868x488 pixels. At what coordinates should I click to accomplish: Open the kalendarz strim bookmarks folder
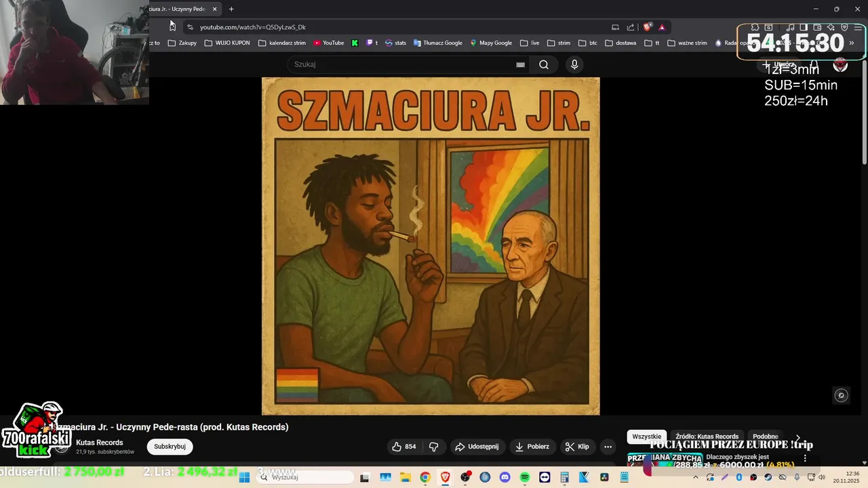click(x=282, y=43)
